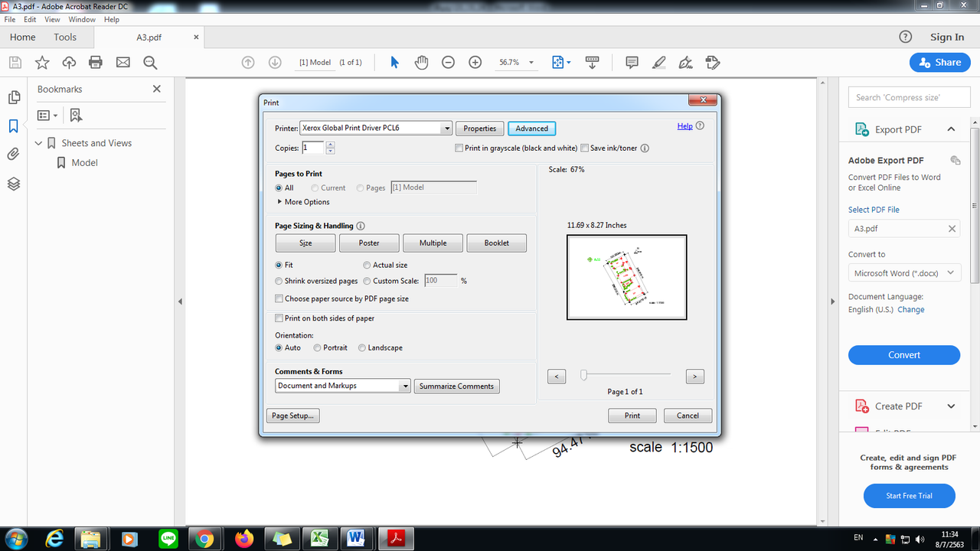Zoom in with the plus icon
980x551 pixels.
[x=475, y=63]
